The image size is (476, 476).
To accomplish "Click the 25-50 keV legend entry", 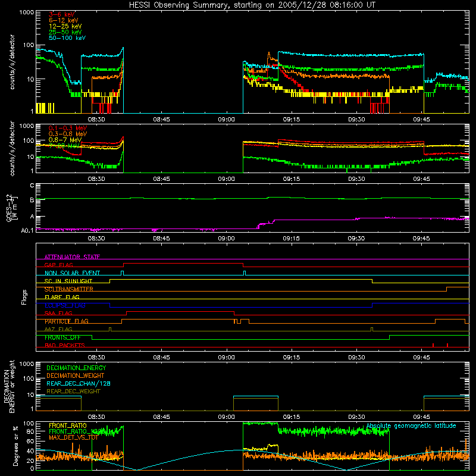I will pyautogui.click(x=65, y=32).
